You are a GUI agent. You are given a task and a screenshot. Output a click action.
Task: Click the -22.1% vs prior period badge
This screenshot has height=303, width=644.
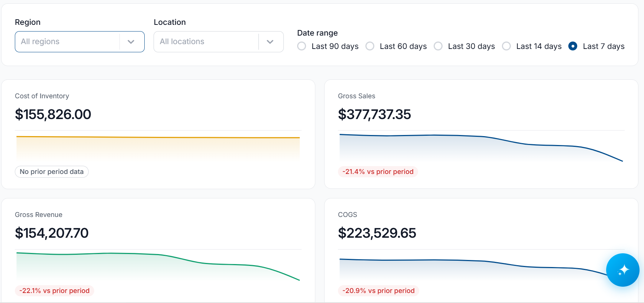click(55, 291)
